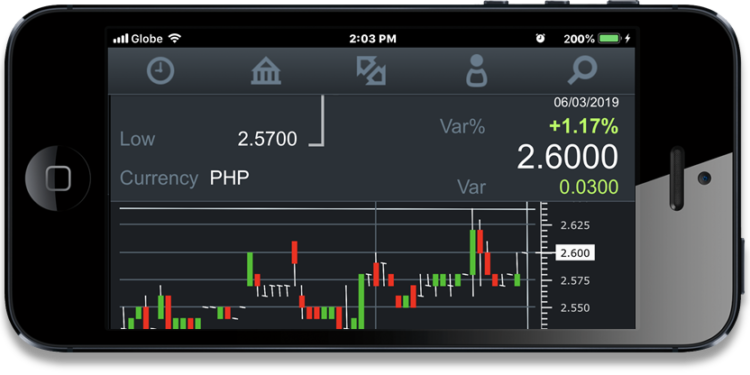750x375 pixels.
Task: Tap the 0.0300 Var value
Action: point(589,187)
